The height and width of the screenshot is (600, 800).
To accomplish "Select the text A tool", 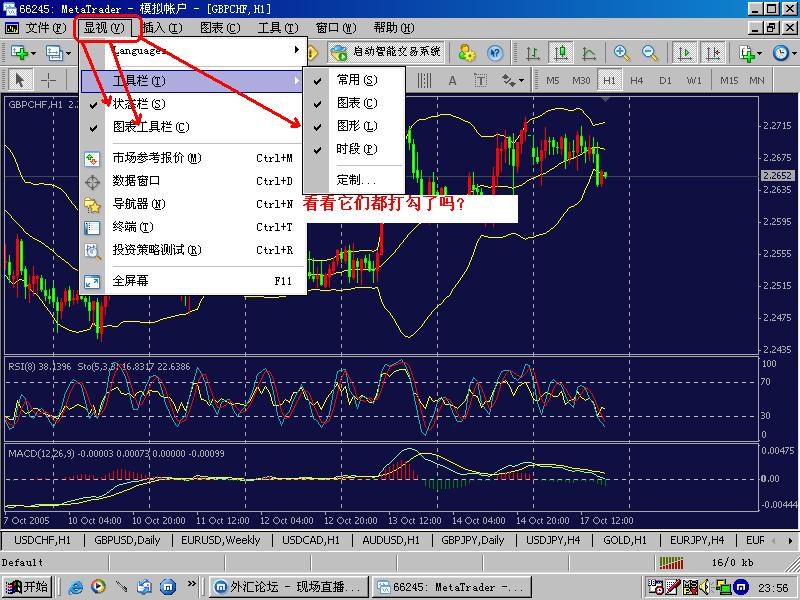I will (x=452, y=81).
